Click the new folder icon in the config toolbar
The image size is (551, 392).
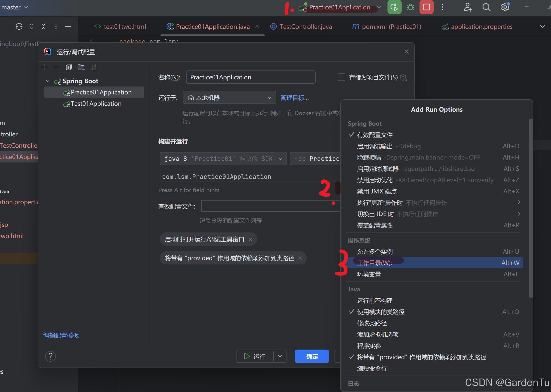[81, 67]
